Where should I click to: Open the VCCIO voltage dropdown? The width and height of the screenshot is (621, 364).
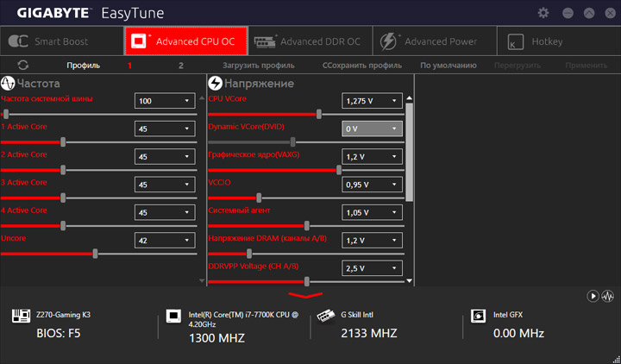(372, 185)
